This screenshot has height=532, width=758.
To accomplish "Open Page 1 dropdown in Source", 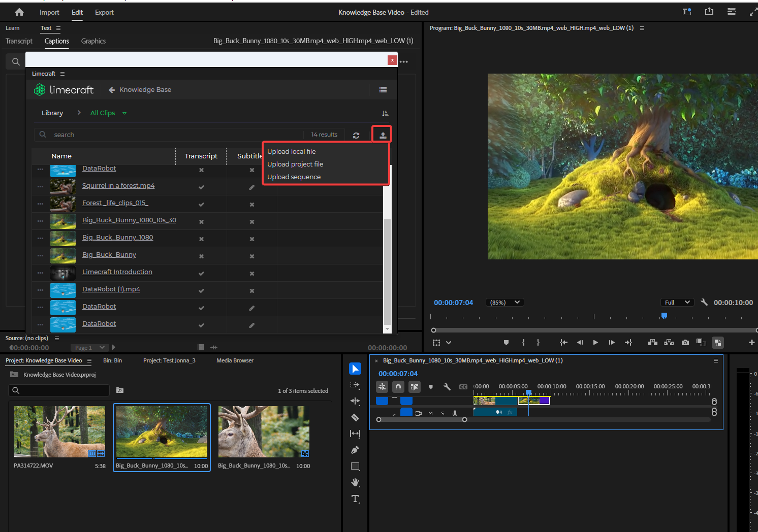I will pos(89,348).
